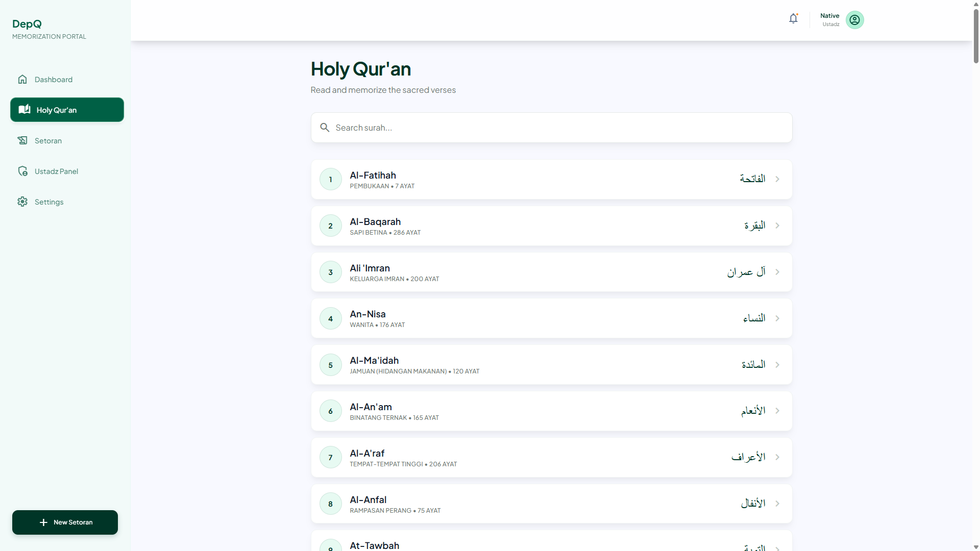Click 'RAMPASAN PERANG • 75 AYAT' subtitle
Viewport: 980px width, 551px height.
(x=395, y=511)
